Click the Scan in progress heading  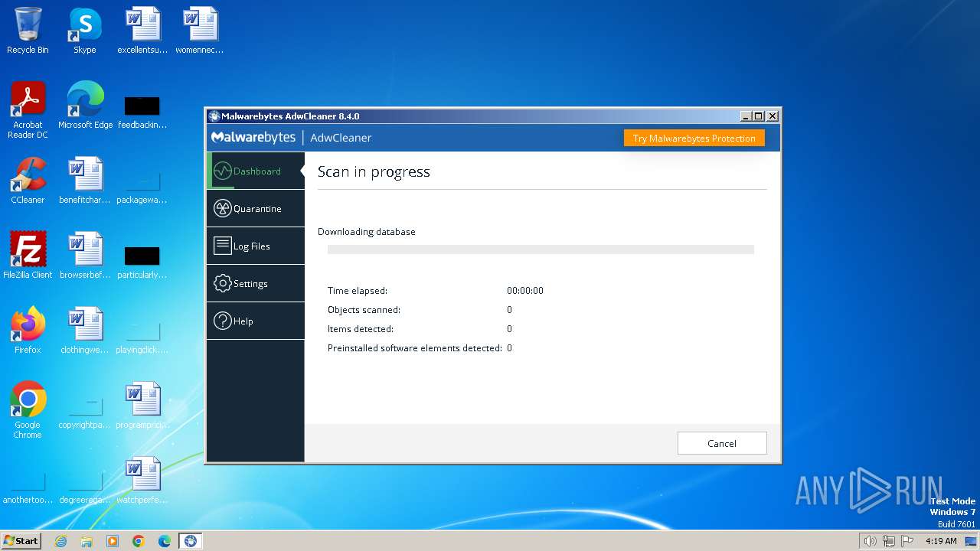pyautogui.click(x=374, y=172)
